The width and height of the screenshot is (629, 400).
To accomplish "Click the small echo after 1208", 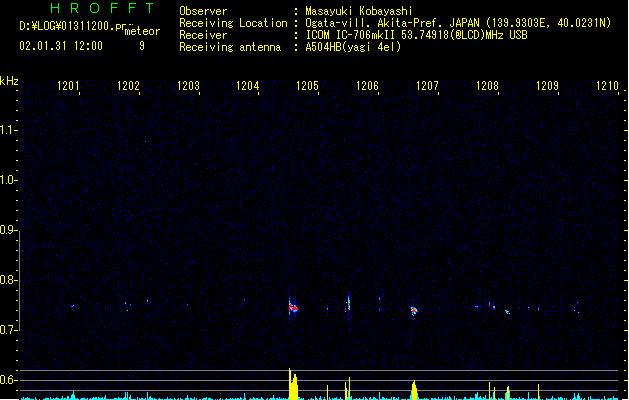I will point(507,312).
